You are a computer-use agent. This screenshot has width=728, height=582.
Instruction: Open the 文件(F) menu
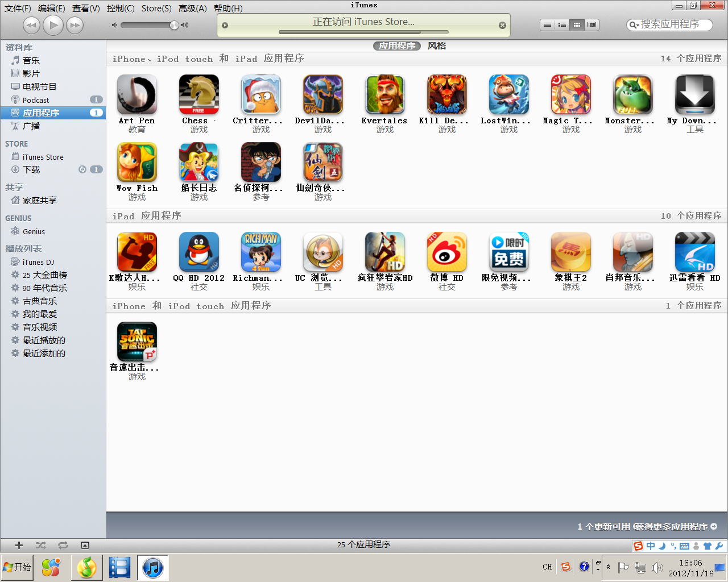click(x=18, y=8)
